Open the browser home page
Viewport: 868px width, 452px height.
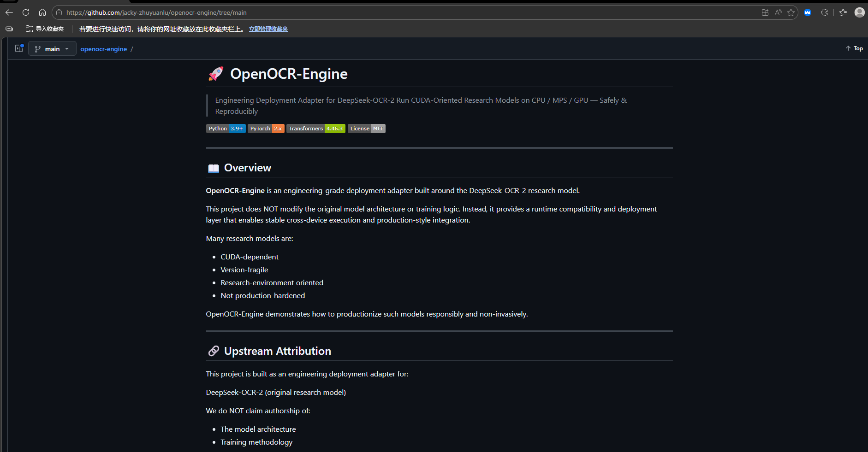(42, 12)
